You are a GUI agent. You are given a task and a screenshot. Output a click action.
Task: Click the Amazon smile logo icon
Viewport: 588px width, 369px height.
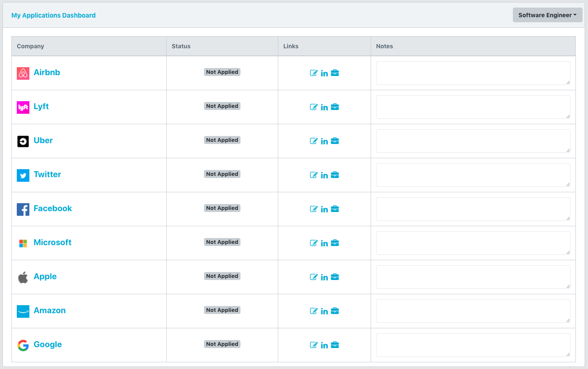23,311
